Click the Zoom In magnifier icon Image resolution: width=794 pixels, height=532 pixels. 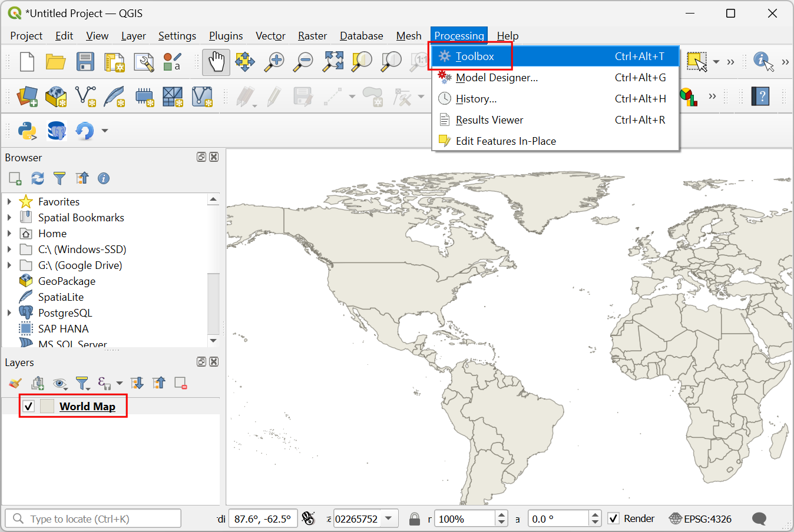pyautogui.click(x=274, y=62)
